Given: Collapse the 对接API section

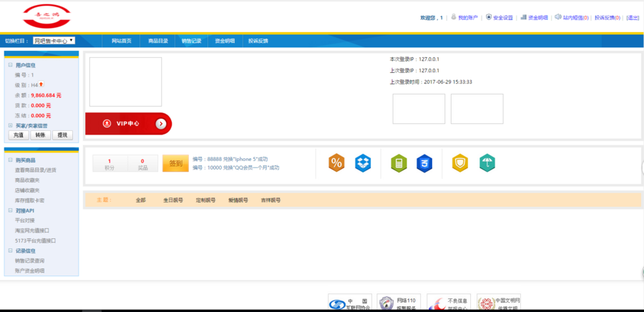Looking at the screenshot, I should coord(10,210).
